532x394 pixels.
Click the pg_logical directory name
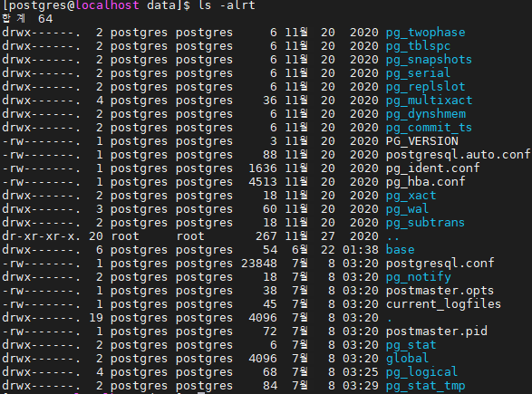[x=421, y=372]
